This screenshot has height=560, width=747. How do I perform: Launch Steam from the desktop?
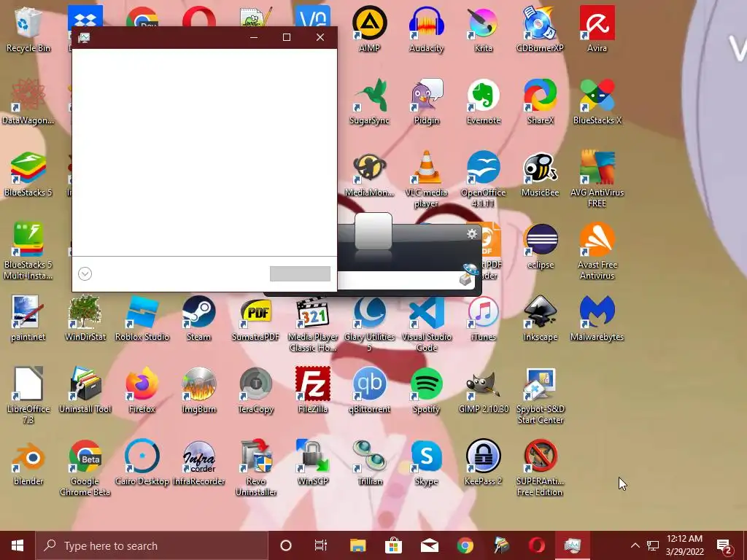pyautogui.click(x=198, y=319)
